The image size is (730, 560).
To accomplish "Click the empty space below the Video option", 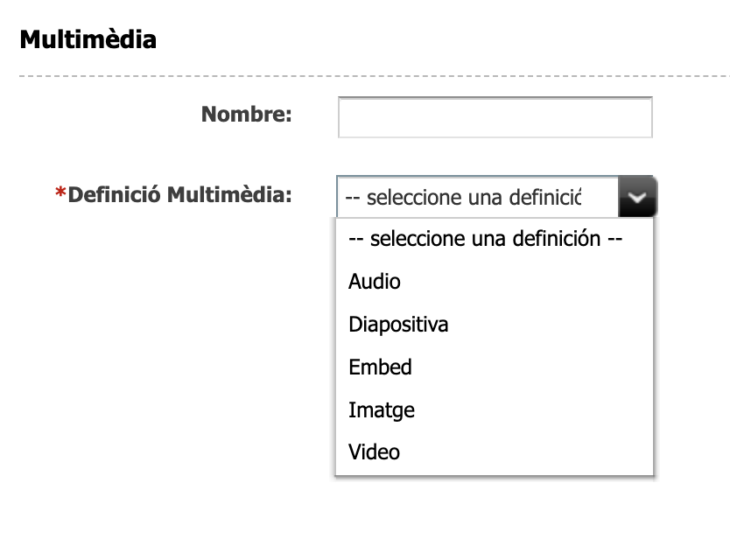I will pyautogui.click(x=495, y=516).
